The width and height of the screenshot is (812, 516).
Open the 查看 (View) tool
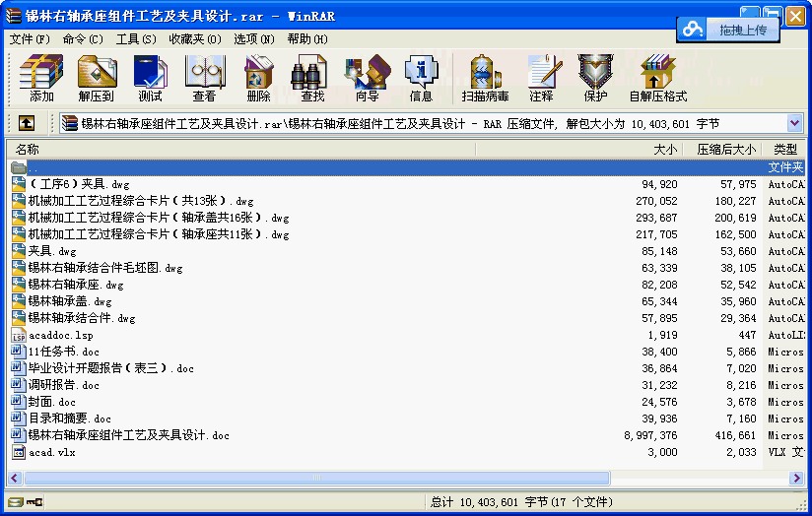[204, 78]
